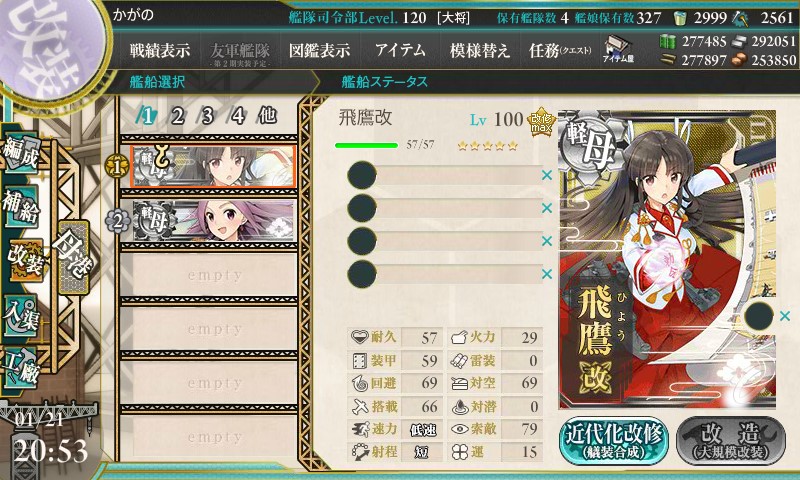The width and height of the screenshot is (800, 480).
Task: Open the 補給 resupply icon
Action: tap(21, 205)
